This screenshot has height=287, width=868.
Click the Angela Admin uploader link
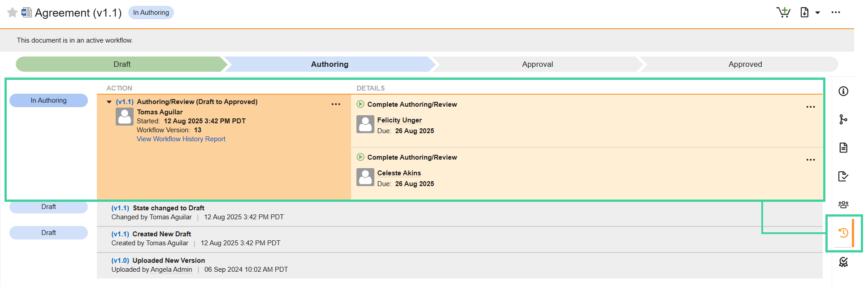[171, 270]
